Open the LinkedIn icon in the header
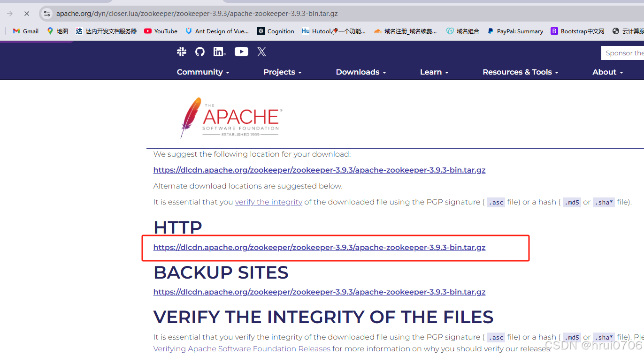The width and height of the screenshot is (644, 356). pos(219,52)
